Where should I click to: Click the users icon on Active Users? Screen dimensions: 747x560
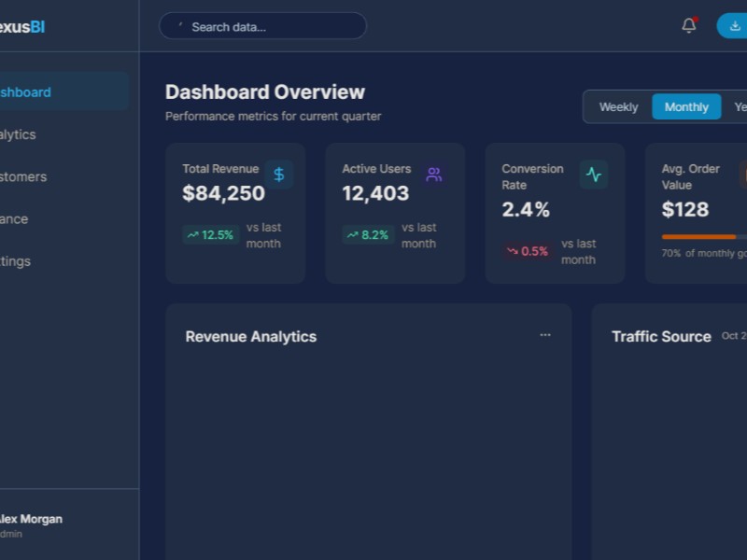pyautogui.click(x=433, y=175)
